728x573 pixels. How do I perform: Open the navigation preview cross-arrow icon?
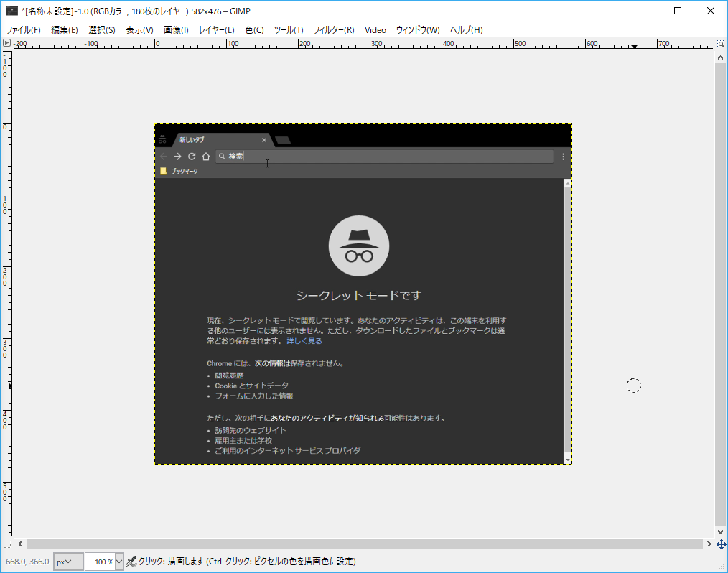click(721, 544)
